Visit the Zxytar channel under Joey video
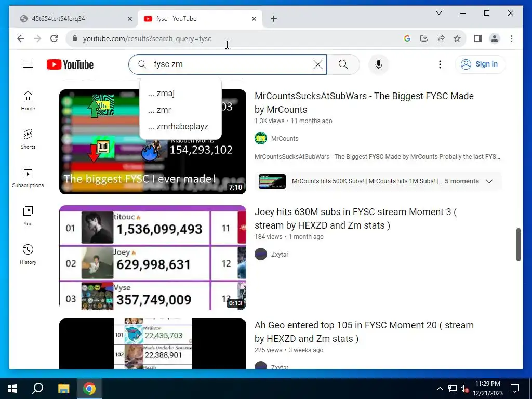The image size is (532, 399). [280, 254]
